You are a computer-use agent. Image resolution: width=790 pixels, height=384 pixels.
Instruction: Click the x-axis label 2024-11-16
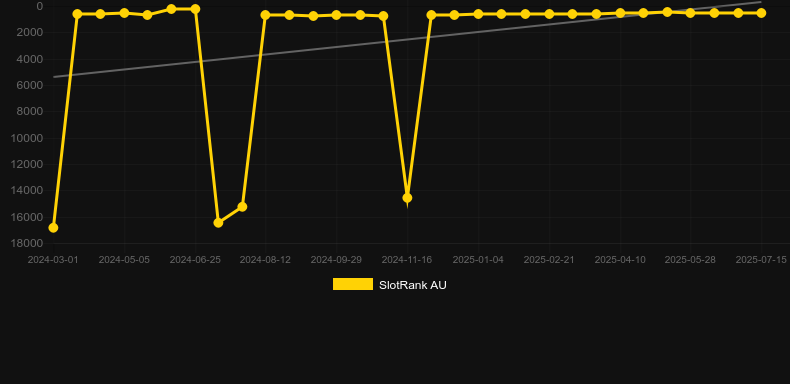(407, 260)
